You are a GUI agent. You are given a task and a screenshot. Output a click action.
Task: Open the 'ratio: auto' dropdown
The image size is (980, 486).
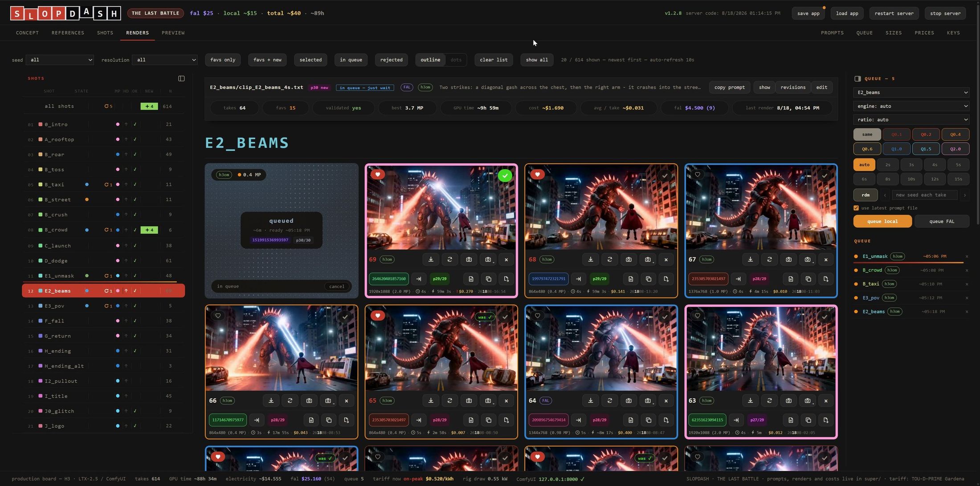point(911,120)
